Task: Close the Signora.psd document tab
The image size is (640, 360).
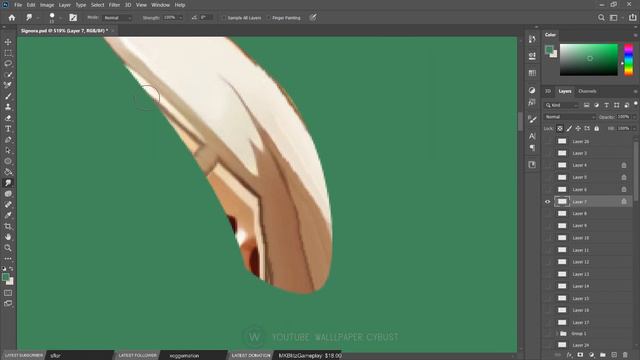Action: pos(113,31)
